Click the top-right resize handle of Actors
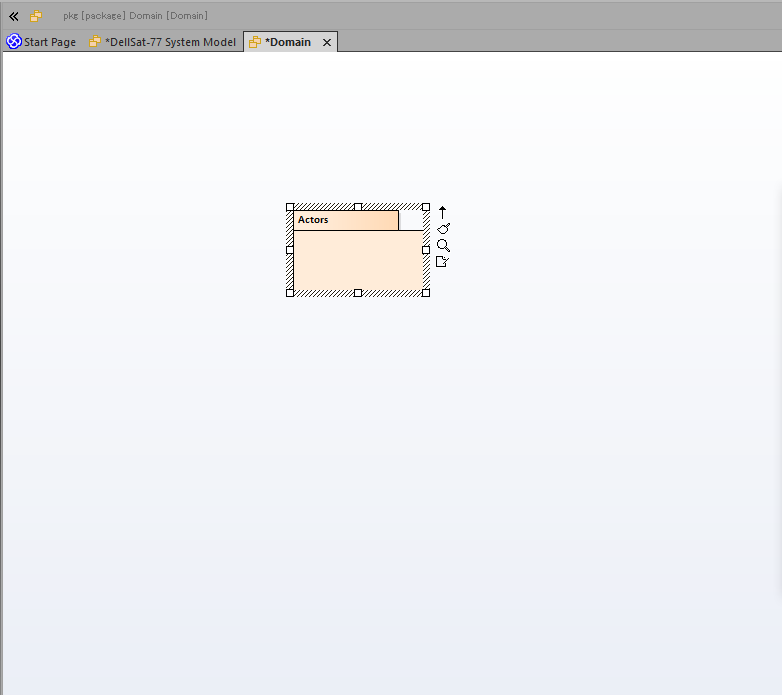 (426, 207)
